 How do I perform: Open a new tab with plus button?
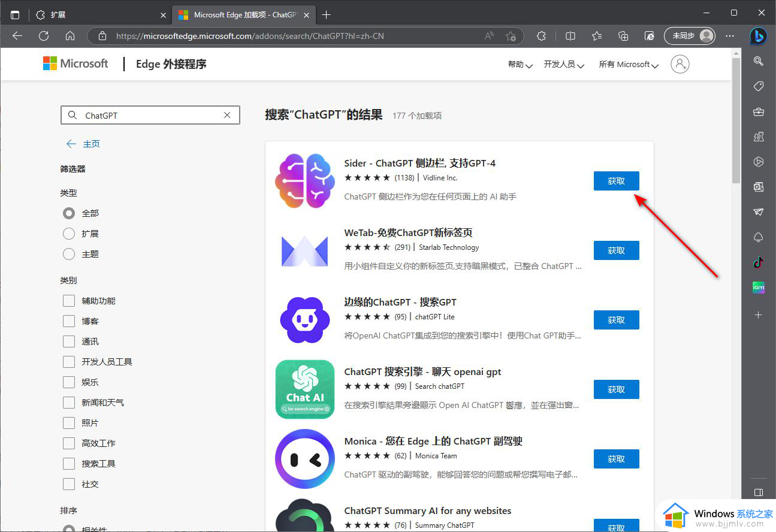tap(326, 14)
